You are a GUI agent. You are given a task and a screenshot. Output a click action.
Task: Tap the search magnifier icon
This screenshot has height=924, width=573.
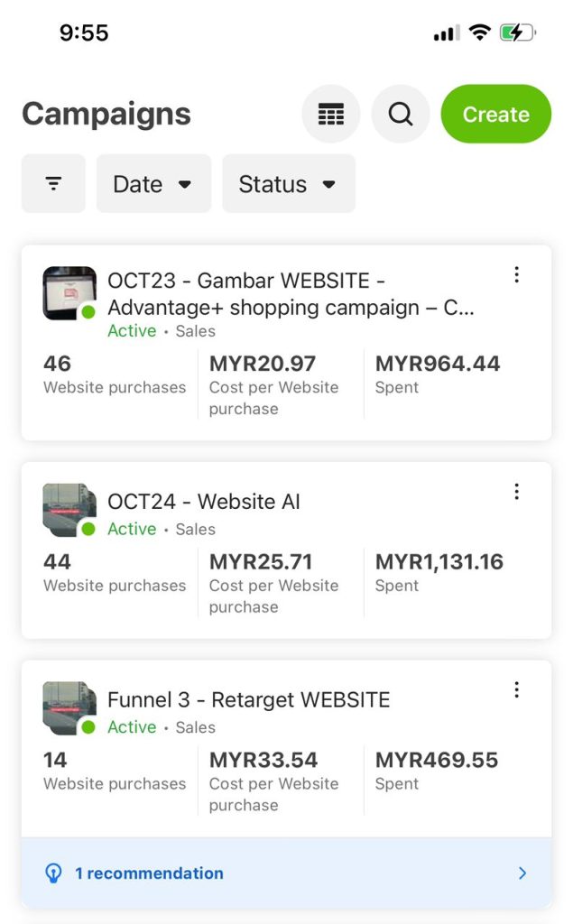point(401,115)
